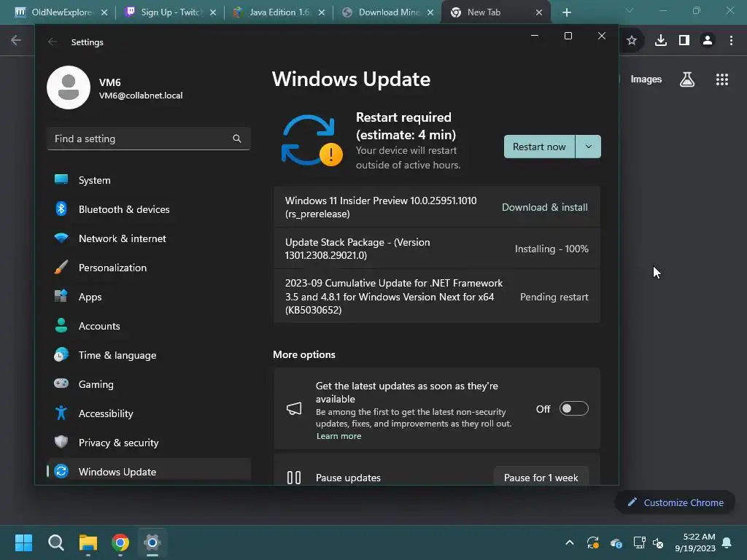The image size is (747, 560).
Task: Click Chrome back arrow button
Action: click(x=16, y=41)
